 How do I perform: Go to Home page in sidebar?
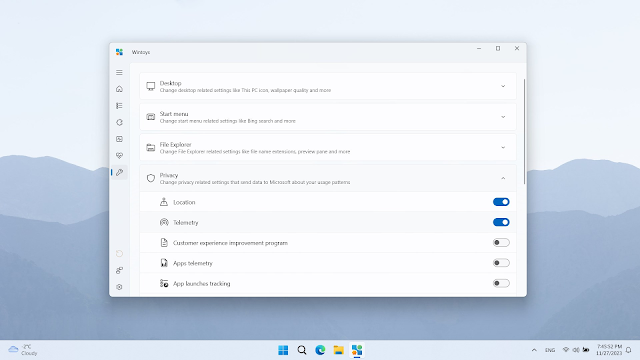(119, 89)
